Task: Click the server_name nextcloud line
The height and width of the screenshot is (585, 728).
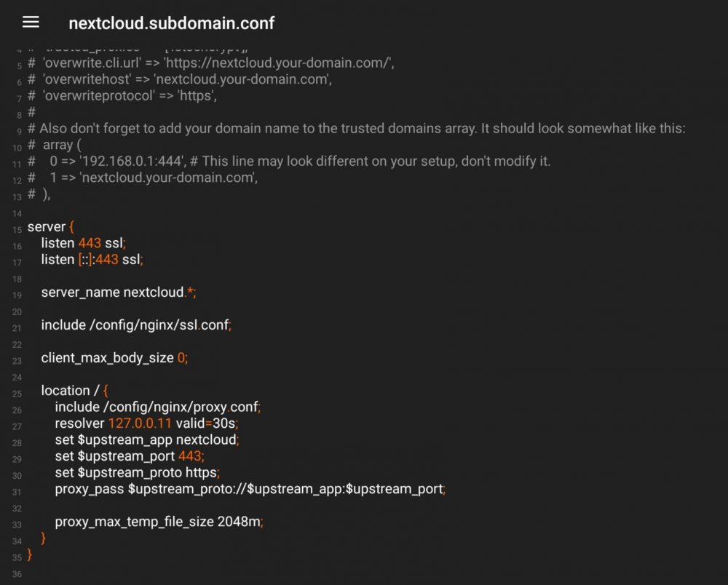Action: coord(119,292)
